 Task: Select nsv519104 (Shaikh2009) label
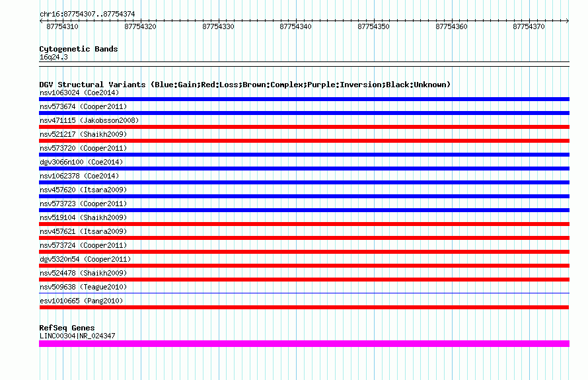83,217
